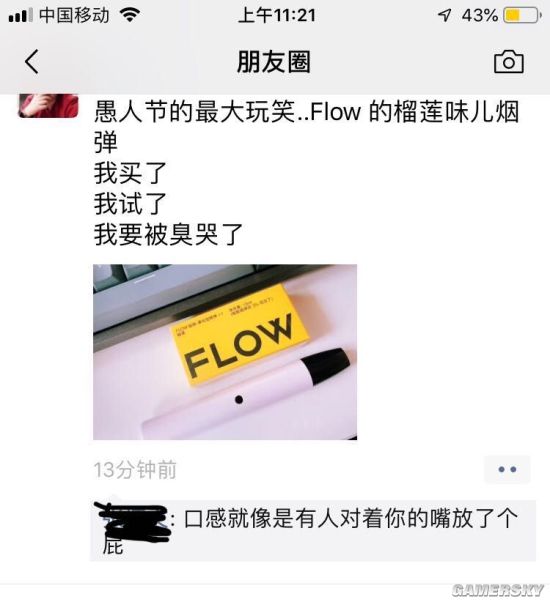550x602 pixels.
Task: Open the poster's red avatar picture
Action: coord(48,105)
